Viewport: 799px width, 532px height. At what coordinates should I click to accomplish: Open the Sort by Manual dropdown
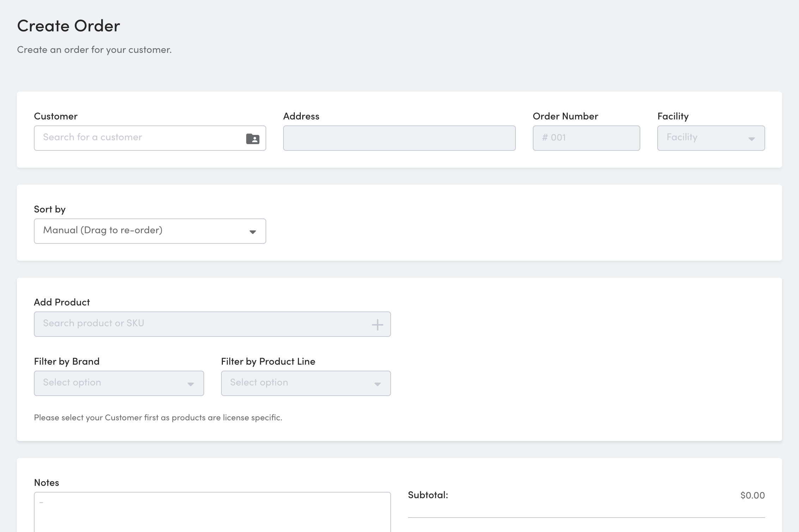coord(150,231)
